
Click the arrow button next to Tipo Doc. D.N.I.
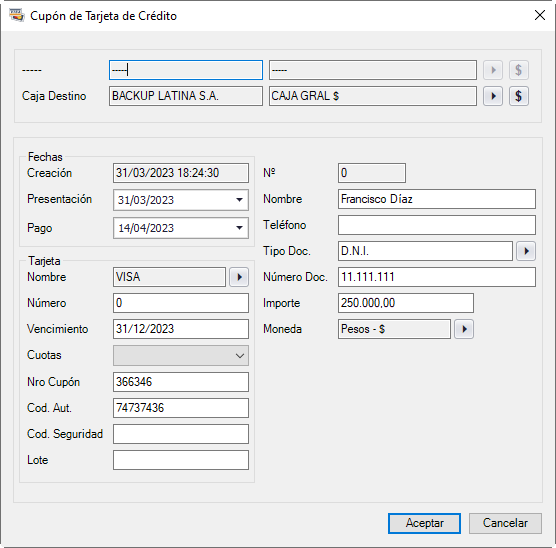point(526,251)
